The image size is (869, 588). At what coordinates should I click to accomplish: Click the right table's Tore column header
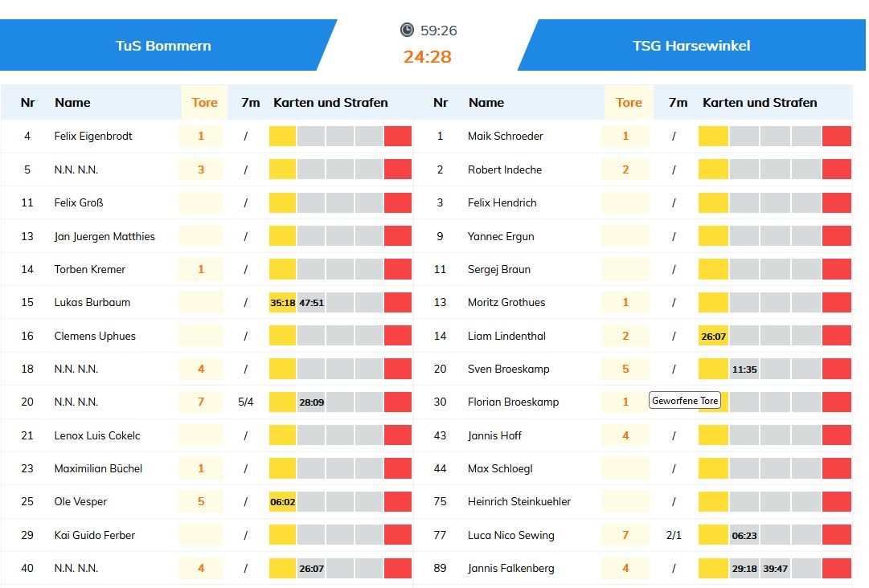629,102
